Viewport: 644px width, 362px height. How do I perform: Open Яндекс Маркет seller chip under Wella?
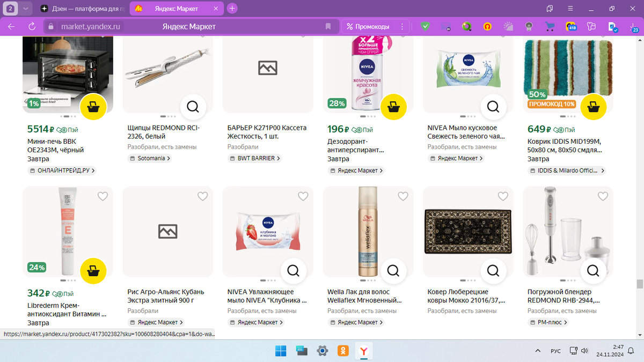point(356,322)
